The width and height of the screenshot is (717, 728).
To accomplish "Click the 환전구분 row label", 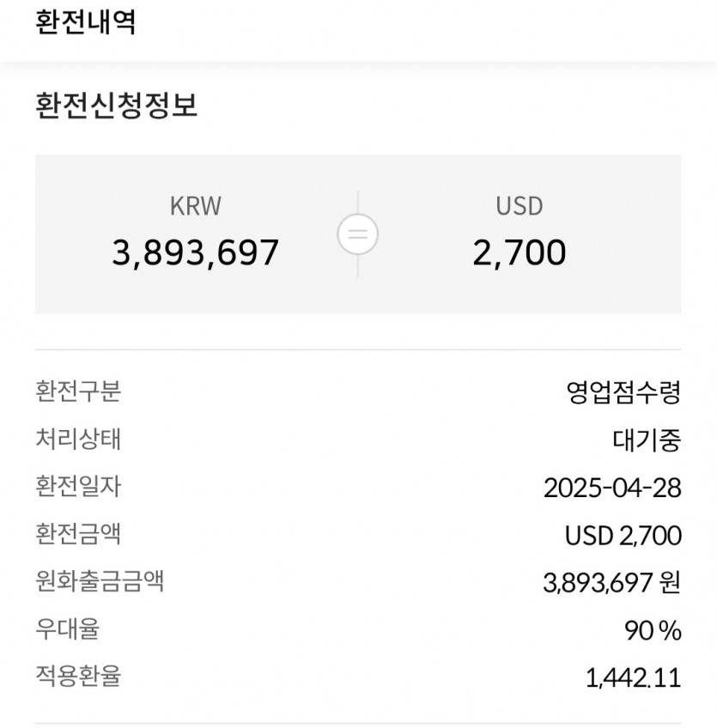I will pos(78,392).
